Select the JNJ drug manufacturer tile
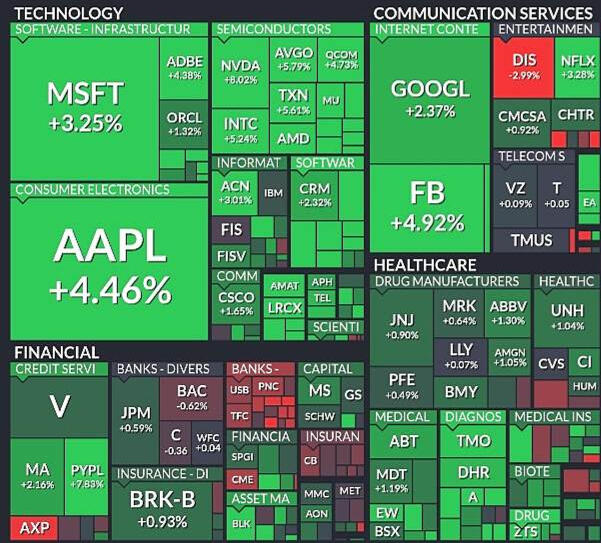601x543 pixels. [x=399, y=325]
